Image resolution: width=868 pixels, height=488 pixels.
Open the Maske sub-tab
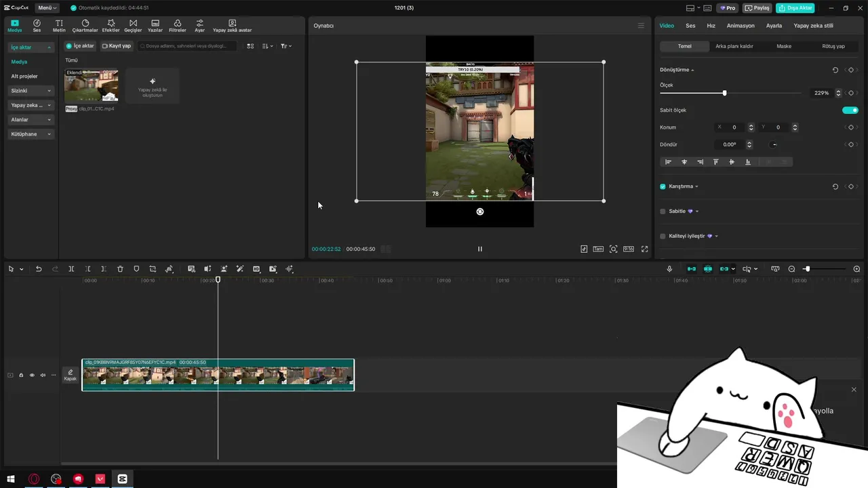point(784,46)
